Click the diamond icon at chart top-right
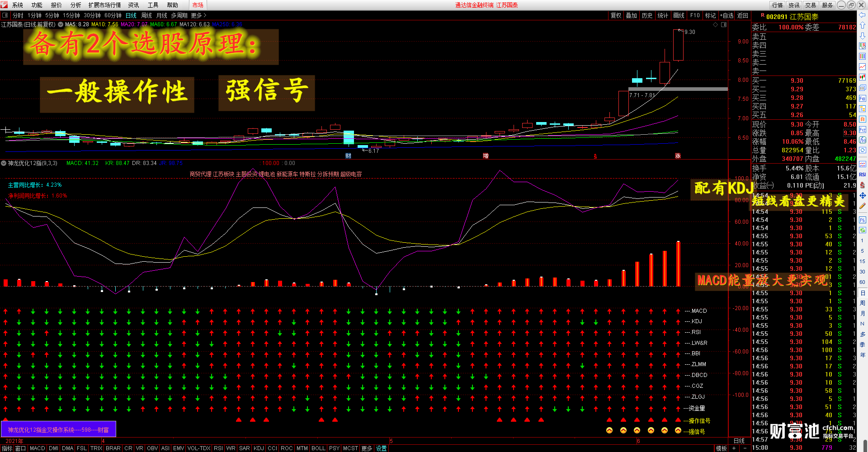This screenshot has width=868, height=452. point(715,24)
